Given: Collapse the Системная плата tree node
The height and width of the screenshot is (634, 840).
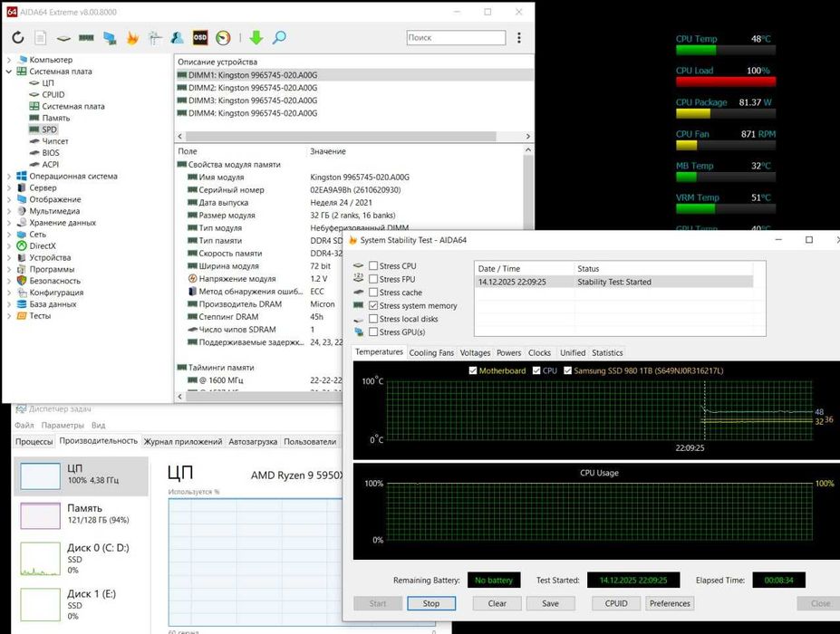Looking at the screenshot, I should coord(9,72).
